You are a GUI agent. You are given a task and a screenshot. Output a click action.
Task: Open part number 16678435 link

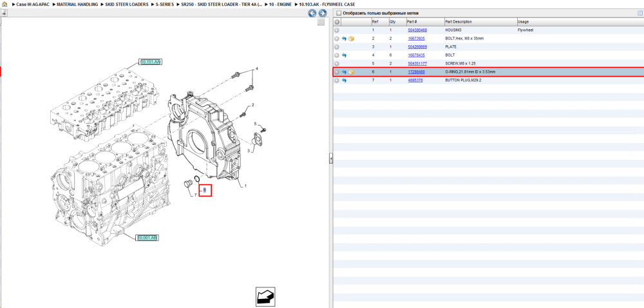(x=416, y=55)
